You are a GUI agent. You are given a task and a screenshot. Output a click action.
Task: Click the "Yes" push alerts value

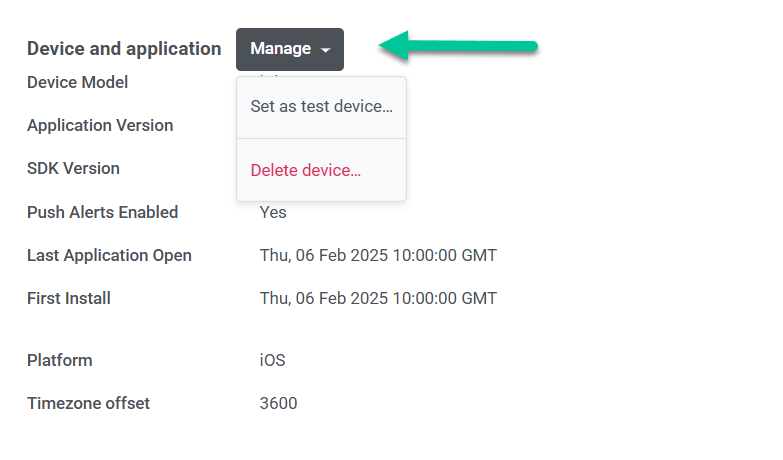coord(273,212)
